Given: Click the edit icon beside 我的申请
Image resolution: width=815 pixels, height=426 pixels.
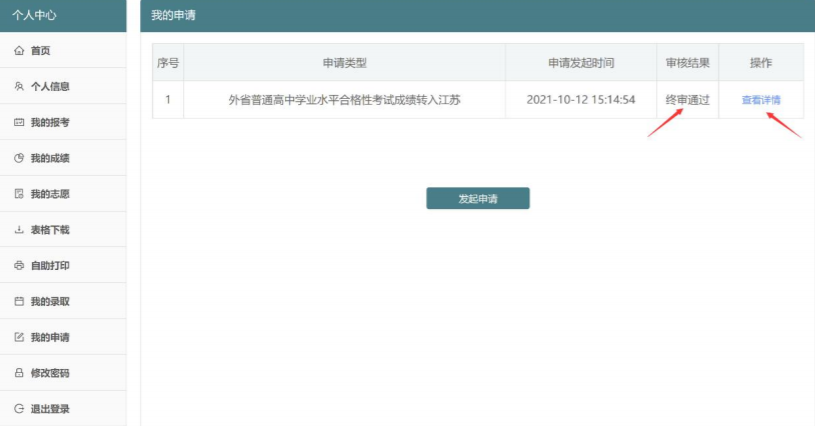Looking at the screenshot, I should tap(18, 337).
